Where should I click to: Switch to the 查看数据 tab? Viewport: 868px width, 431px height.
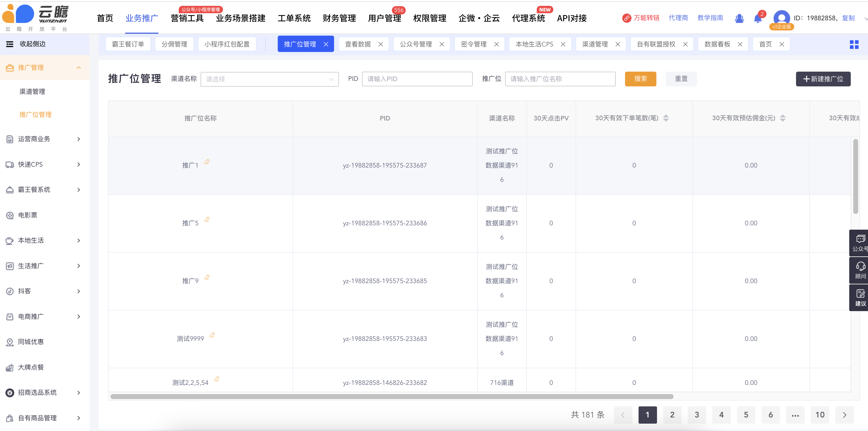pos(358,44)
